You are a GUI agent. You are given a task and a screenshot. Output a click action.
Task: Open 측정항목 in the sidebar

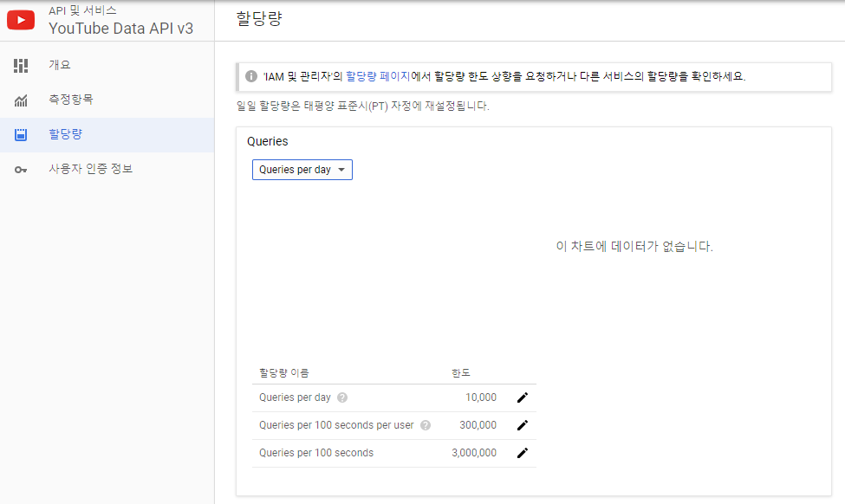[107, 100]
